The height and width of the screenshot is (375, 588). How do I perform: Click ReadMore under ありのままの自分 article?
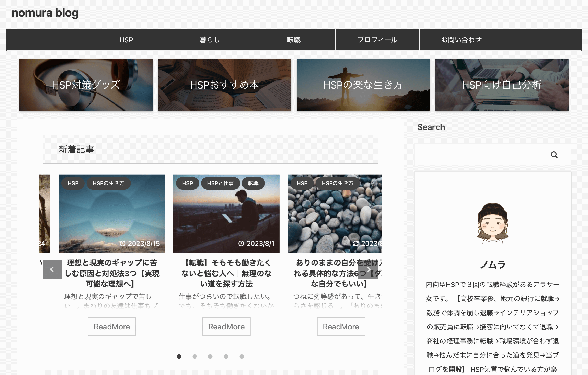coord(341,327)
